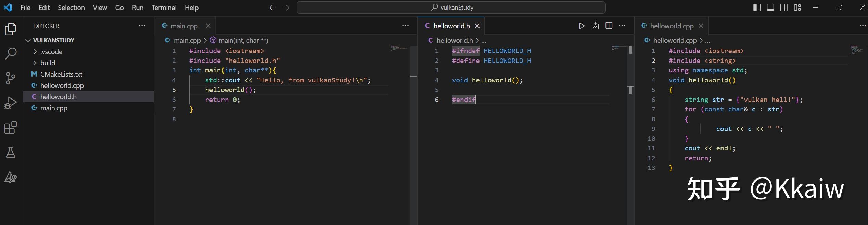The width and height of the screenshot is (868, 225).
Task: Open the CMake tools view
Action: click(x=11, y=177)
